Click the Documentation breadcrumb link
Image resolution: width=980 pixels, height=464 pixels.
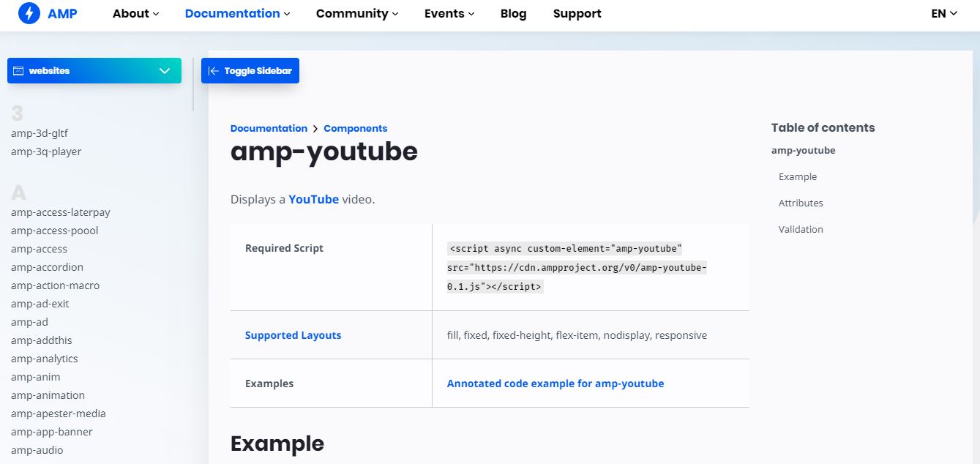[269, 128]
